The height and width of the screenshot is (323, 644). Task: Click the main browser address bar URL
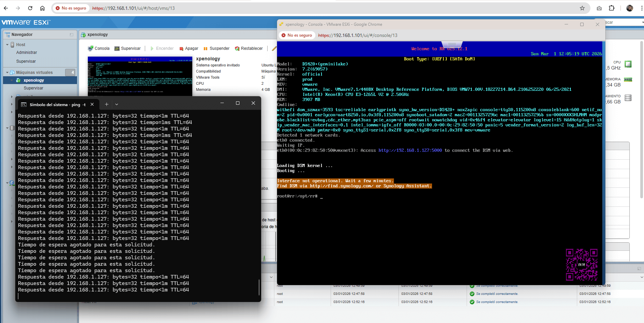[133, 8]
